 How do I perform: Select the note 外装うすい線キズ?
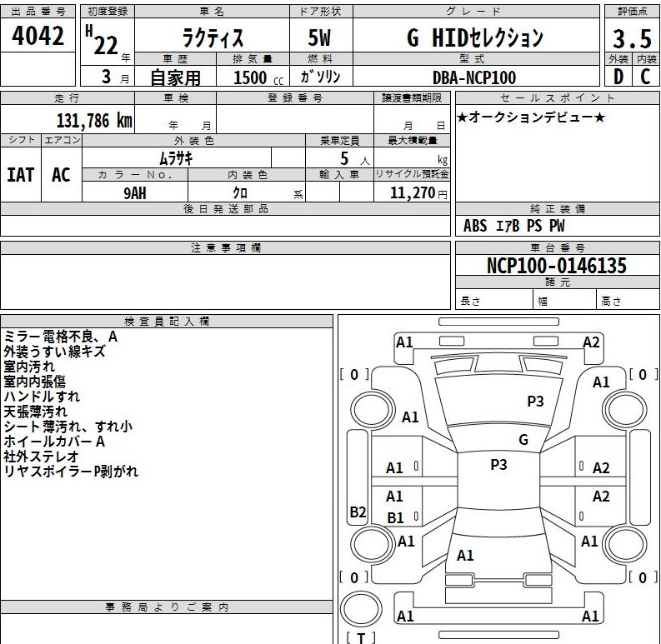[x=54, y=352]
